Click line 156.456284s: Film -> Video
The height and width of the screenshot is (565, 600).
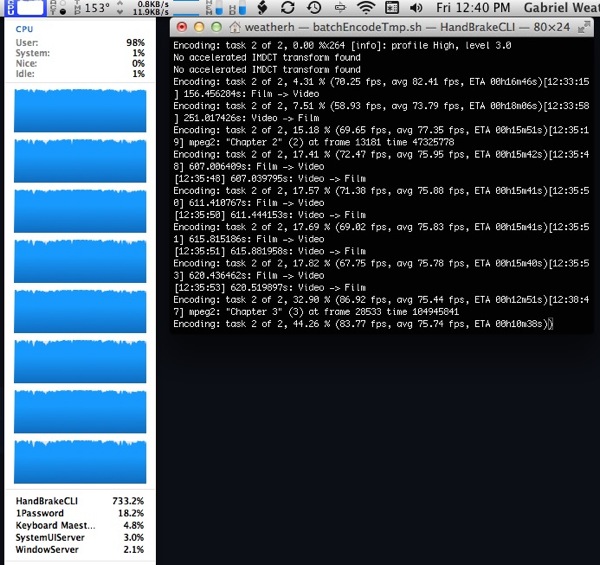tap(246, 94)
